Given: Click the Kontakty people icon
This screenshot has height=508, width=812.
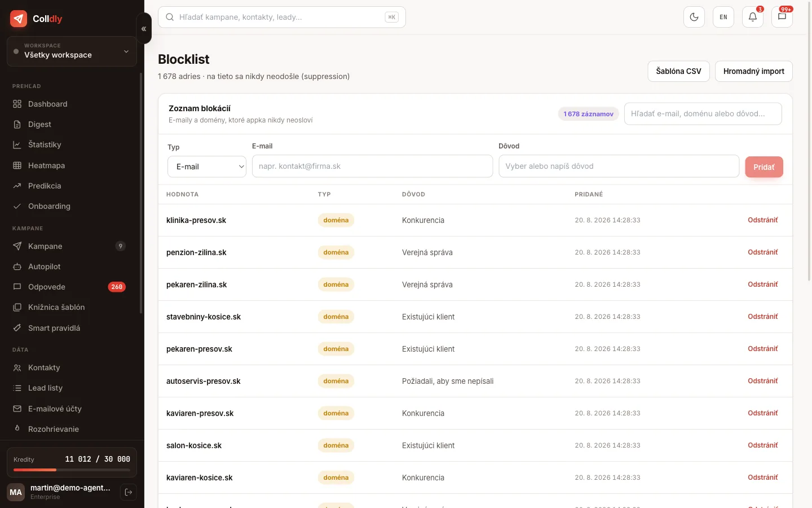Looking at the screenshot, I should coord(17,367).
